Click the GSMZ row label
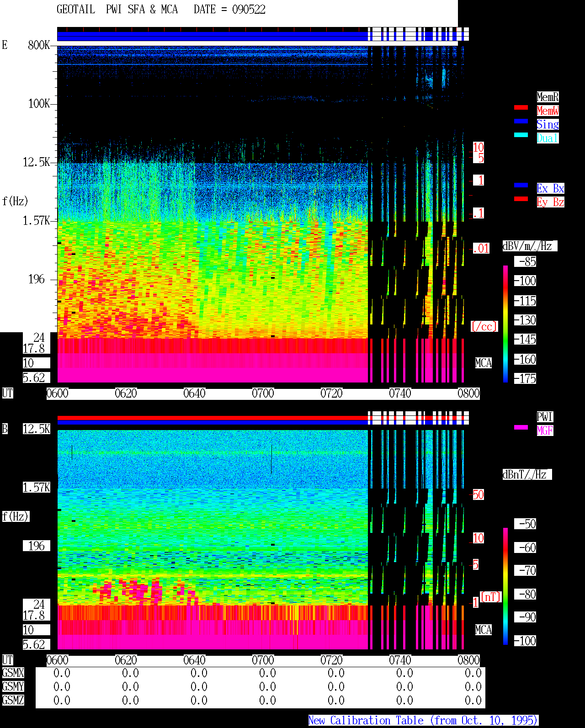This screenshot has width=585, height=728. click(13, 700)
